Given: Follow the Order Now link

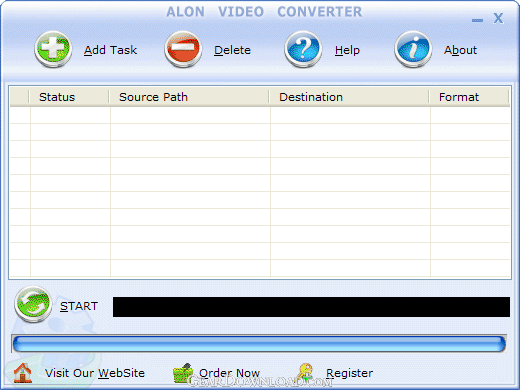Looking at the screenshot, I should tap(229, 373).
